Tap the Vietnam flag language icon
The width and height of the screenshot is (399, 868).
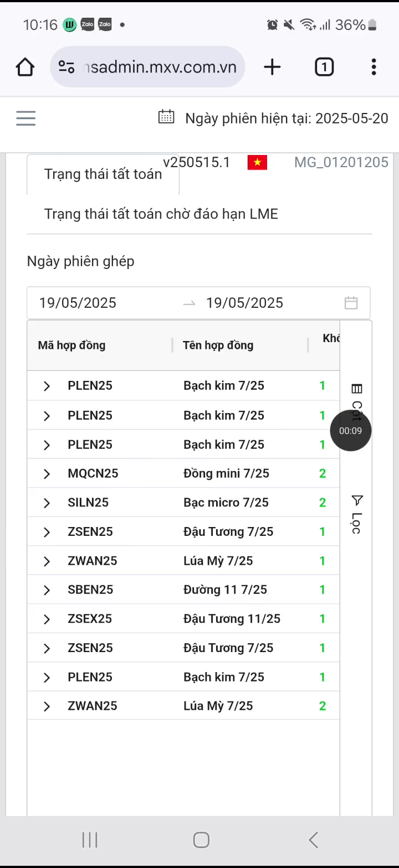257,162
